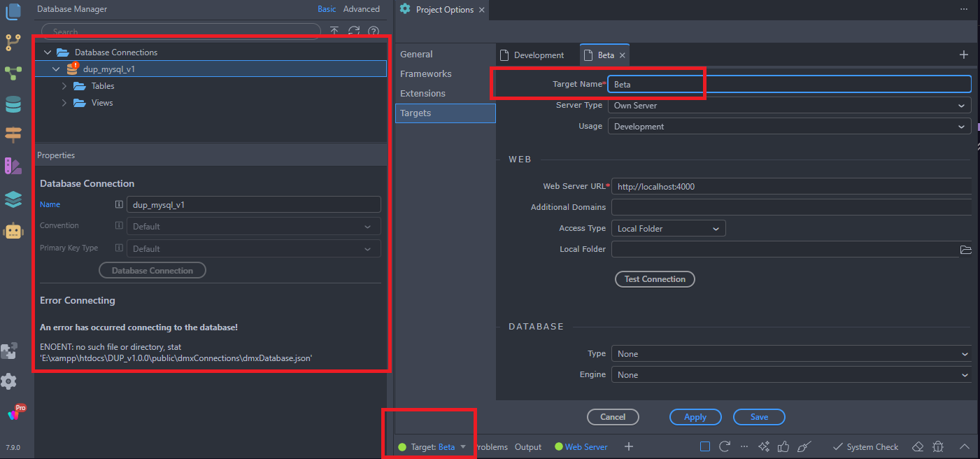The height and width of the screenshot is (459, 980).
Task: Open the settings gear in the sidebar
Action: (9, 381)
